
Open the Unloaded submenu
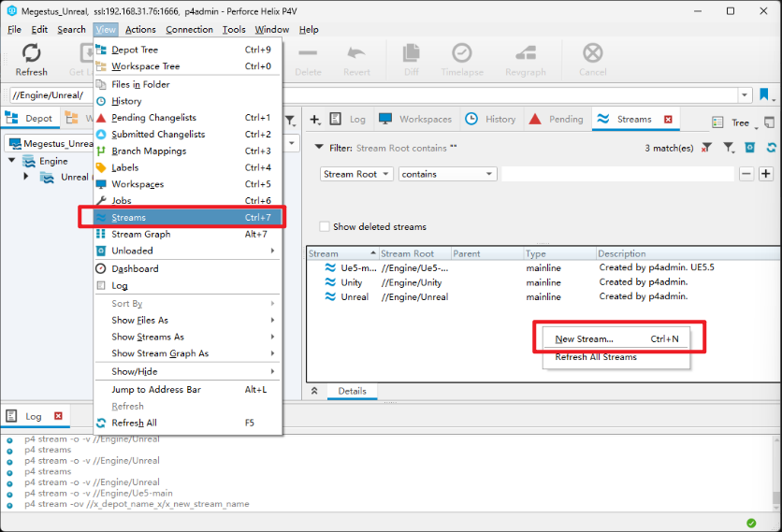[x=187, y=251]
